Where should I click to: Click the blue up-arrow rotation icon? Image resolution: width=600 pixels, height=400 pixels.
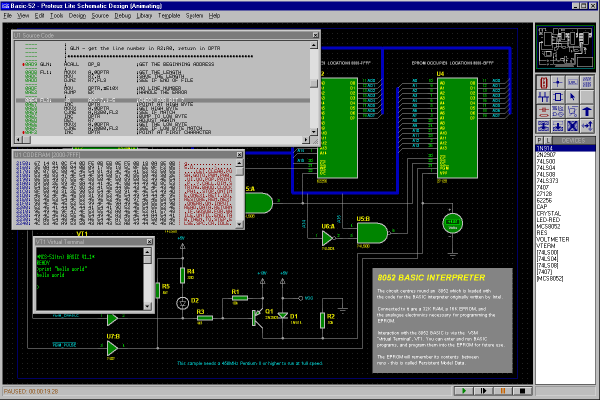point(587,111)
